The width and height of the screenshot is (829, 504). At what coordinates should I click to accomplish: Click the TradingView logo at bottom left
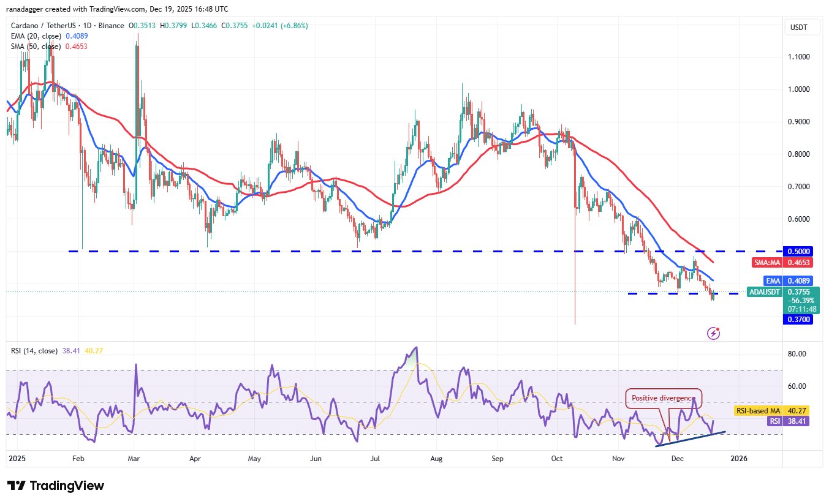pos(56,486)
